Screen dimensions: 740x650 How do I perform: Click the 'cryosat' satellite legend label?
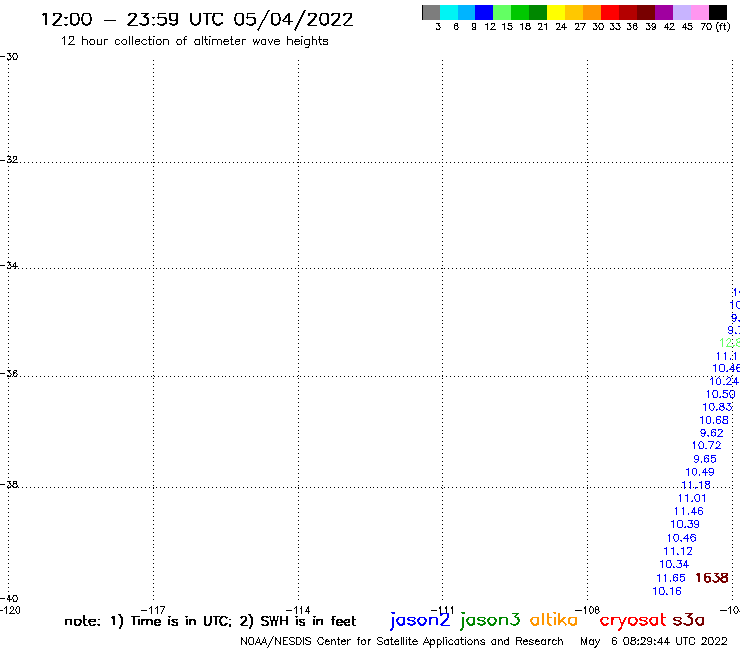(x=633, y=621)
